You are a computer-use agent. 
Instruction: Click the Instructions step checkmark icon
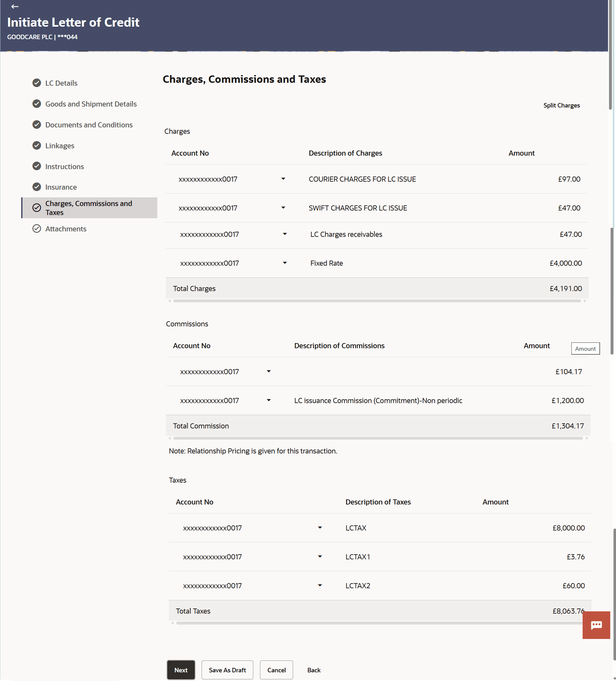point(37,166)
